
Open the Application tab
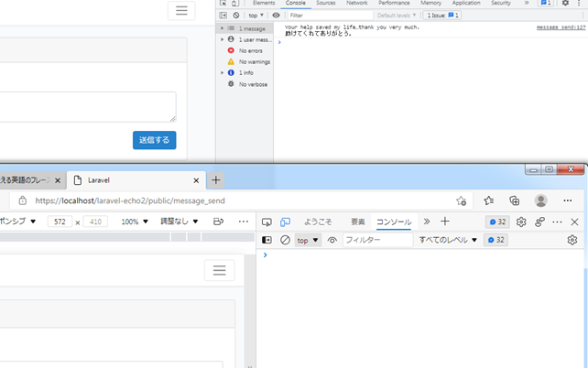(466, 3)
